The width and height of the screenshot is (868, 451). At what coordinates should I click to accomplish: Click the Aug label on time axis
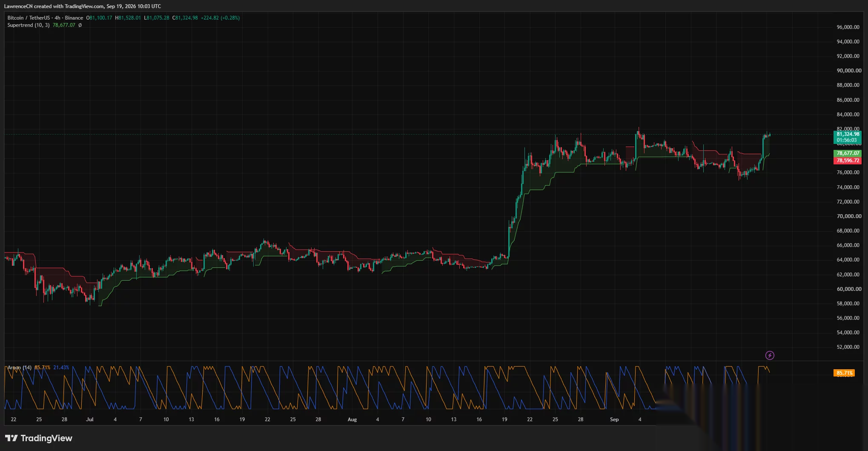352,419
